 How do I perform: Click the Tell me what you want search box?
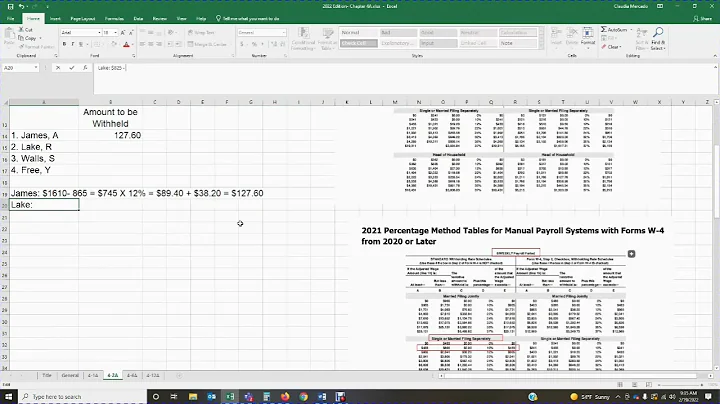tap(248, 19)
